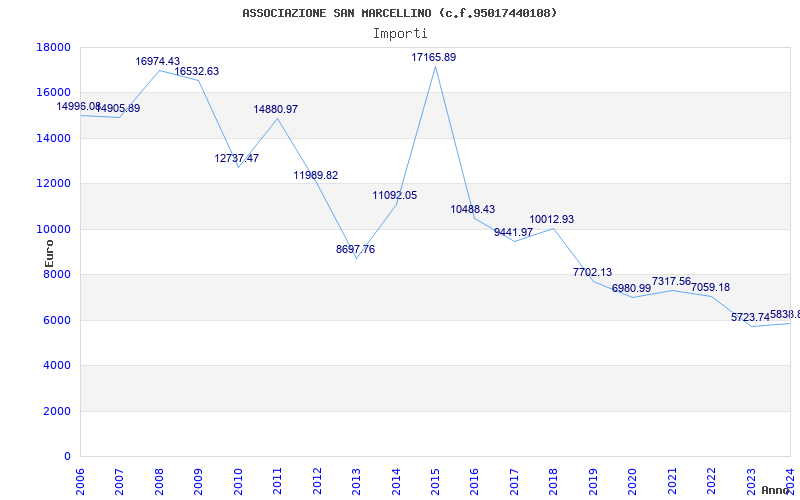This screenshot has height=500, width=800.
Task: Click the Euro axis label
Action: 49,254
